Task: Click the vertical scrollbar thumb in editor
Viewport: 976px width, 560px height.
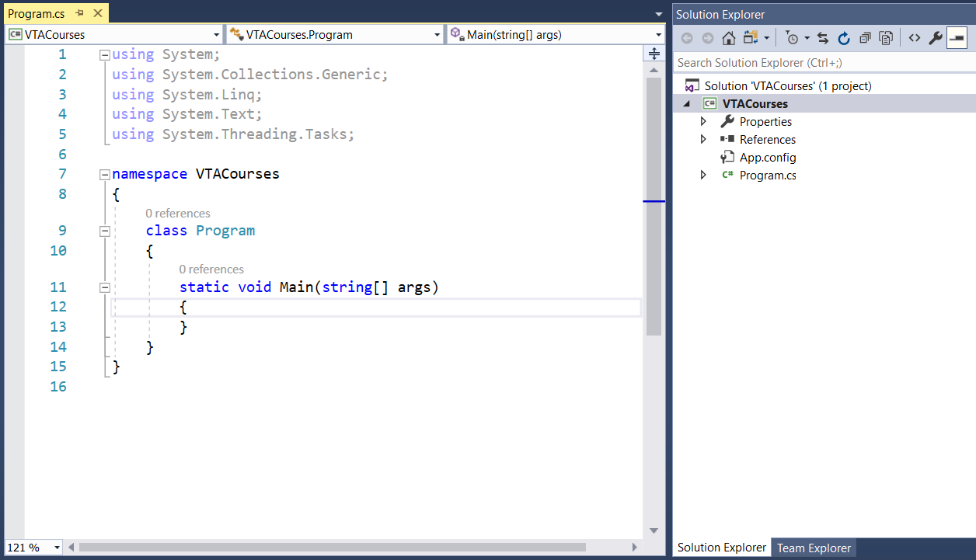Action: [654, 207]
